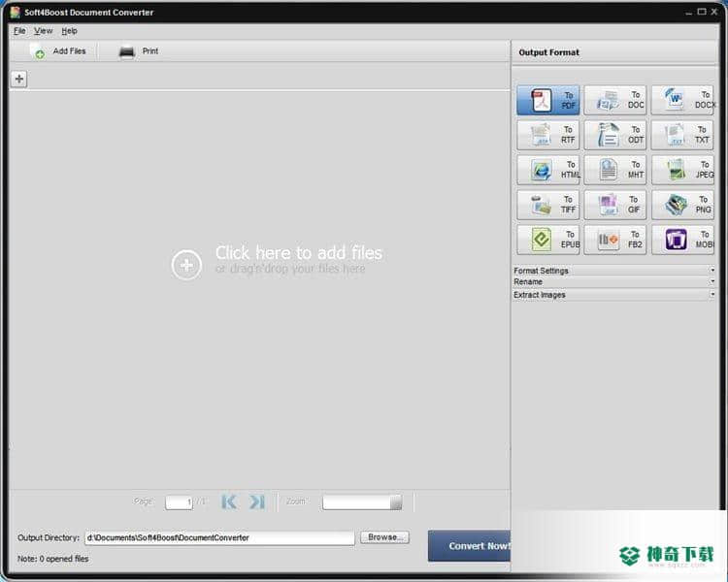This screenshot has width=728, height=582.
Task: Click the plus tab button below toolbar
Action: [19, 79]
